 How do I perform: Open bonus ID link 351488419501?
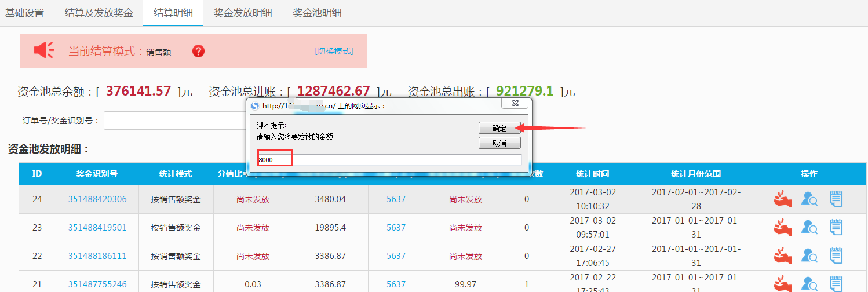(97, 228)
